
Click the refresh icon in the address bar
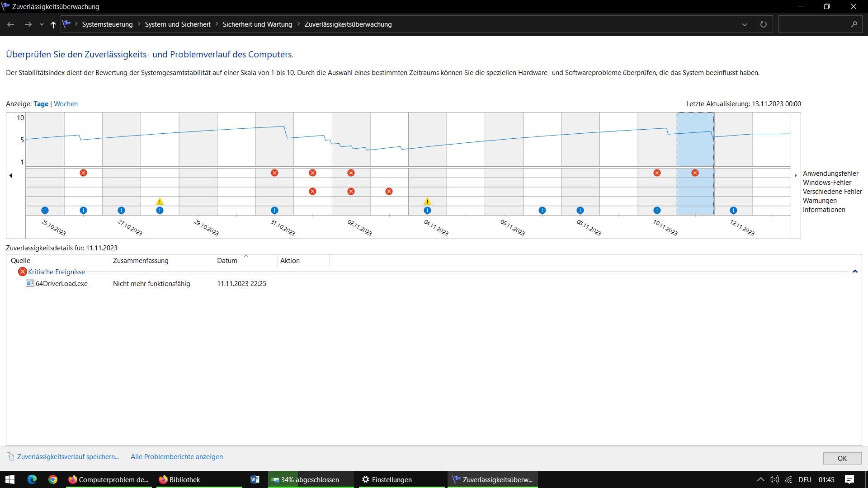pyautogui.click(x=764, y=24)
